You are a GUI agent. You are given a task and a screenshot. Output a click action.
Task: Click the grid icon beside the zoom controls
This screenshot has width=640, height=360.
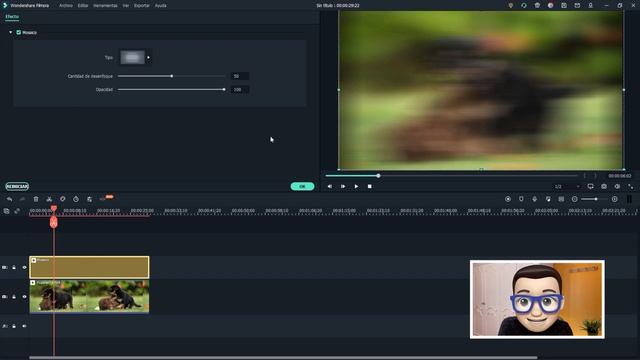(x=561, y=199)
